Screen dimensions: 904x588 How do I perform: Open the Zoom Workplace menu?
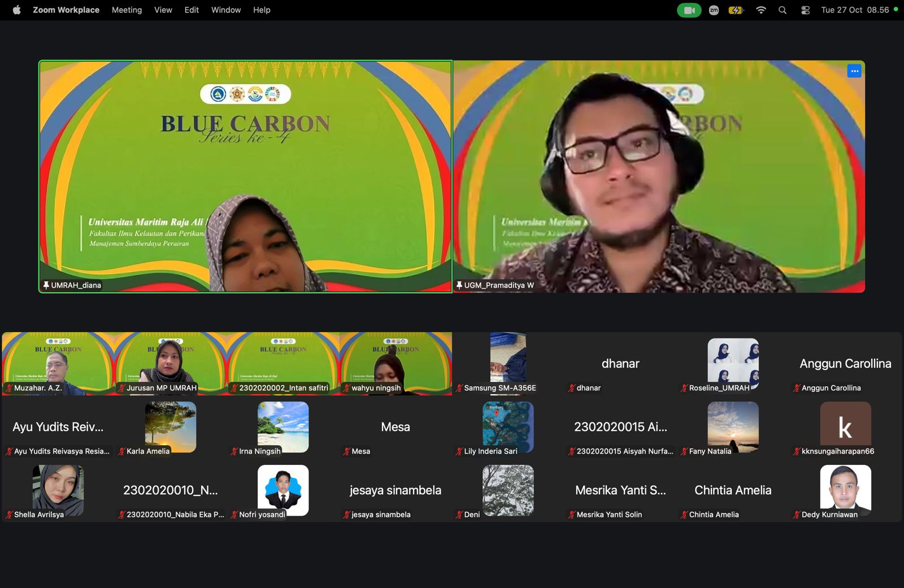[x=66, y=10]
